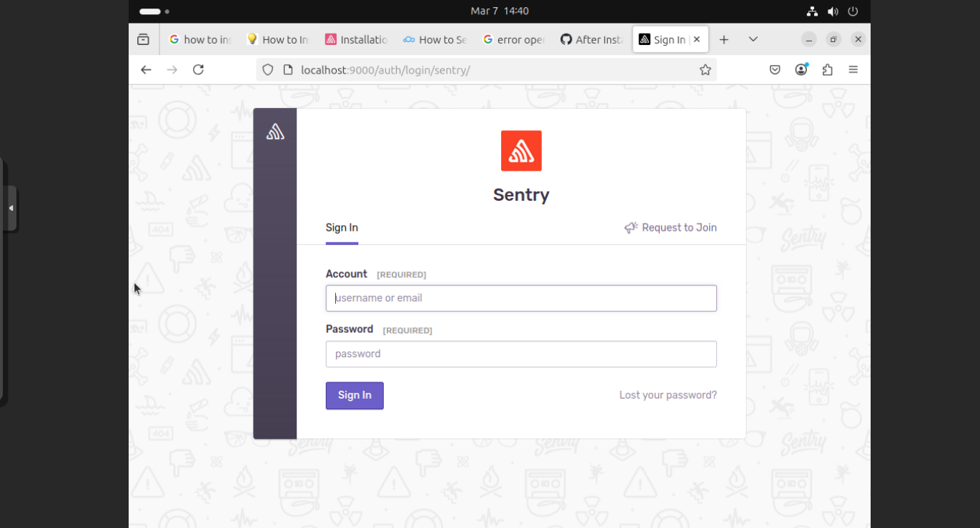980x528 pixels.
Task: Reload the Sentry login page
Action: coord(197,69)
